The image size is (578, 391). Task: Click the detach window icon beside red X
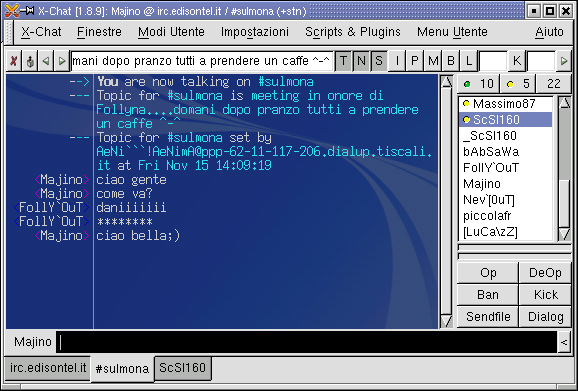(x=30, y=61)
